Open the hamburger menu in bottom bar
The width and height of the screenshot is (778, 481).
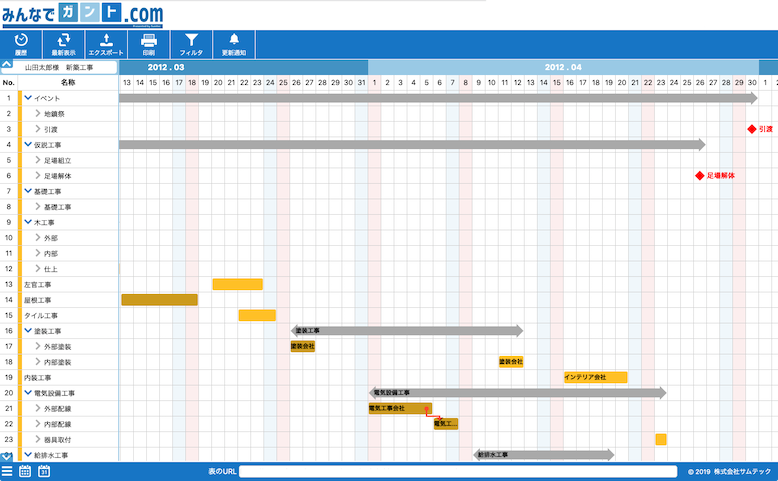coord(7,471)
